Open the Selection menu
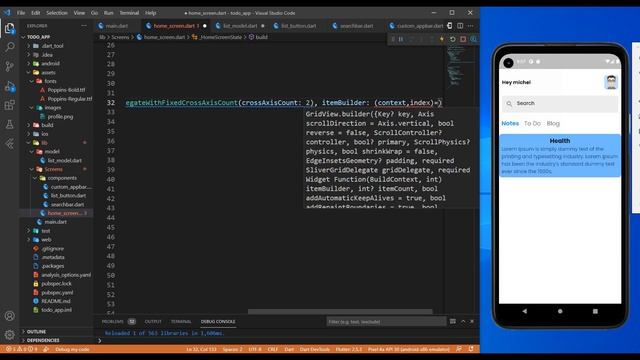Viewport: 640px width, 360px height. [x=57, y=13]
